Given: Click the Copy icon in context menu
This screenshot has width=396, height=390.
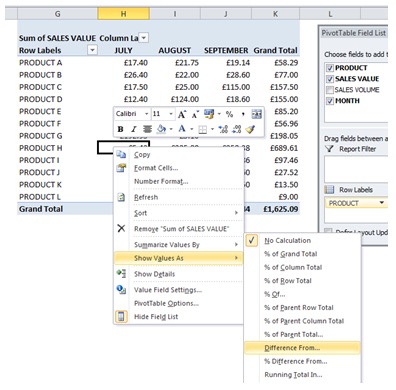Looking at the screenshot, I should click(121, 154).
